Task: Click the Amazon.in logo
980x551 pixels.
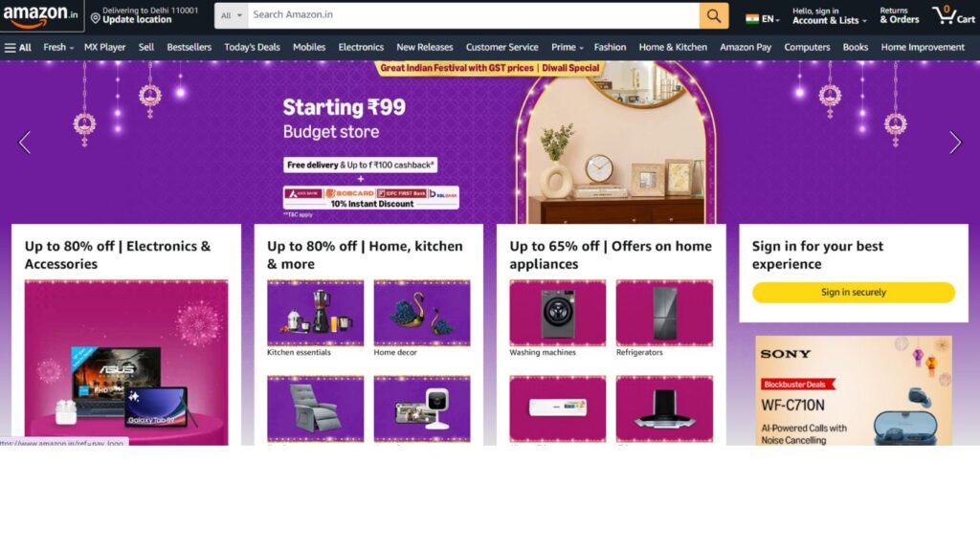Action: 41,15
